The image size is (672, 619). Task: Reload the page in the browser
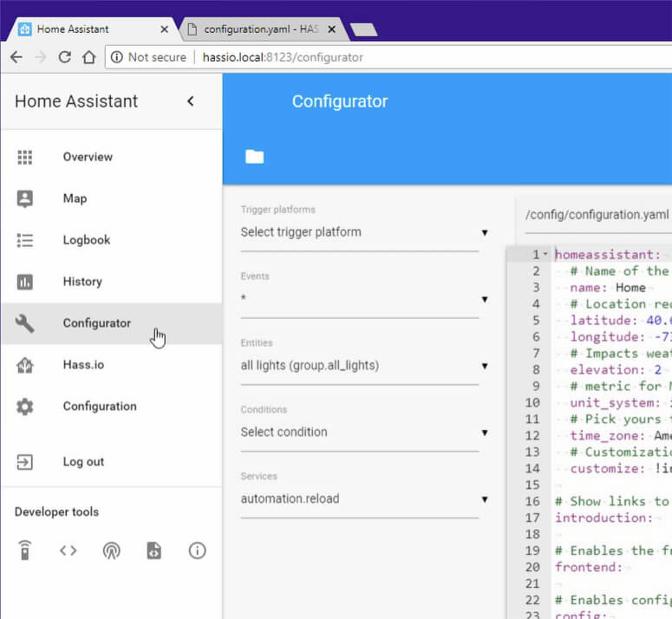65,57
